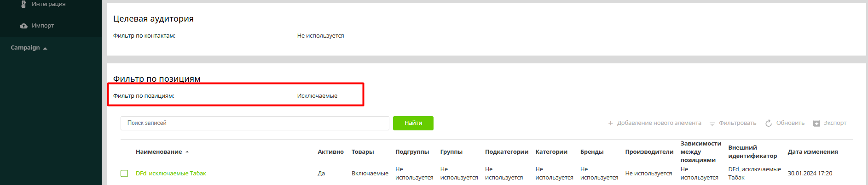Open Импорт in the sidebar menu
This screenshot has width=868, height=185.
[43, 26]
